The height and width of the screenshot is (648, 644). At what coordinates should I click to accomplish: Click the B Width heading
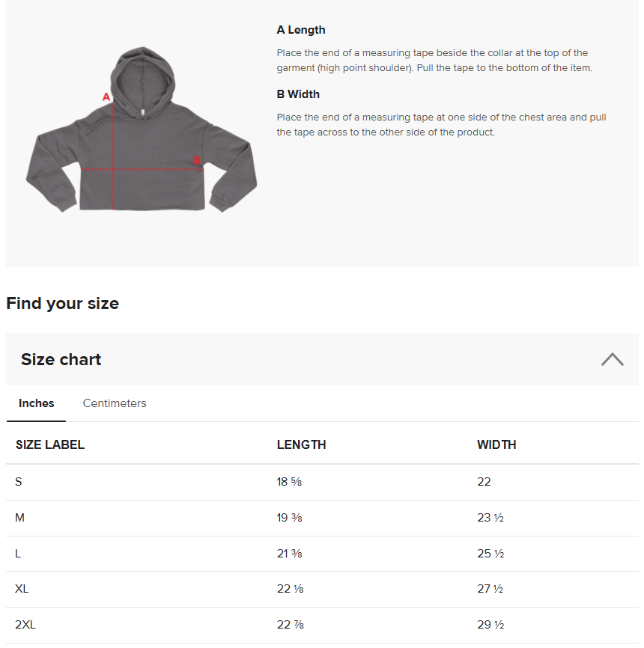pyautogui.click(x=298, y=94)
